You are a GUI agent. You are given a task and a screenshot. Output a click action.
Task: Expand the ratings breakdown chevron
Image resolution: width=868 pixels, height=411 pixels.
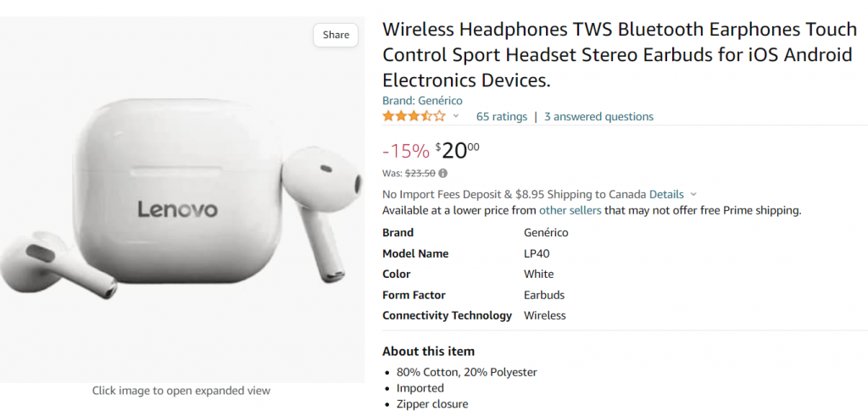[456, 116]
